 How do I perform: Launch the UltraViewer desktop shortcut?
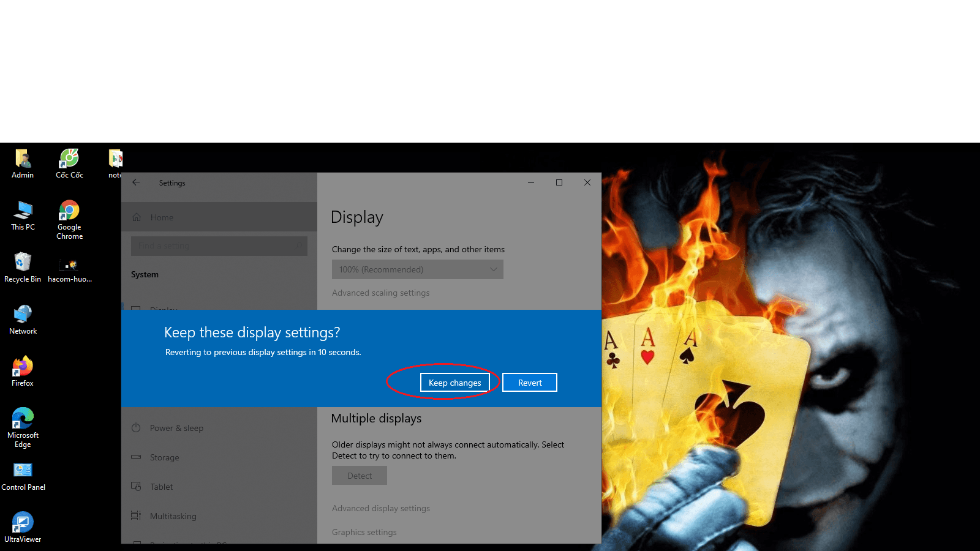pyautogui.click(x=23, y=524)
